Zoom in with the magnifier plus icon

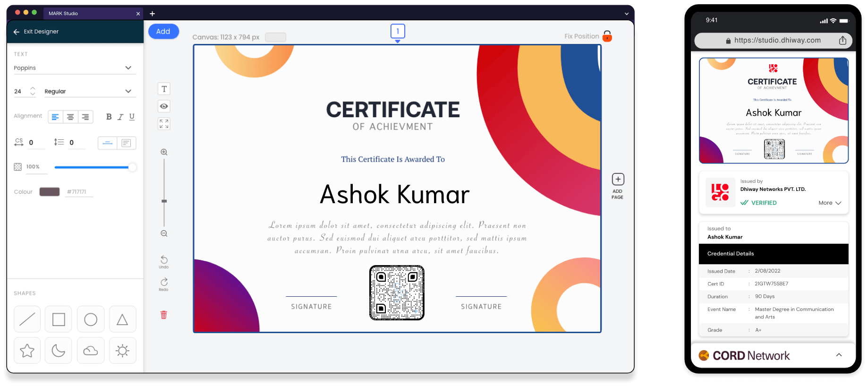164,152
